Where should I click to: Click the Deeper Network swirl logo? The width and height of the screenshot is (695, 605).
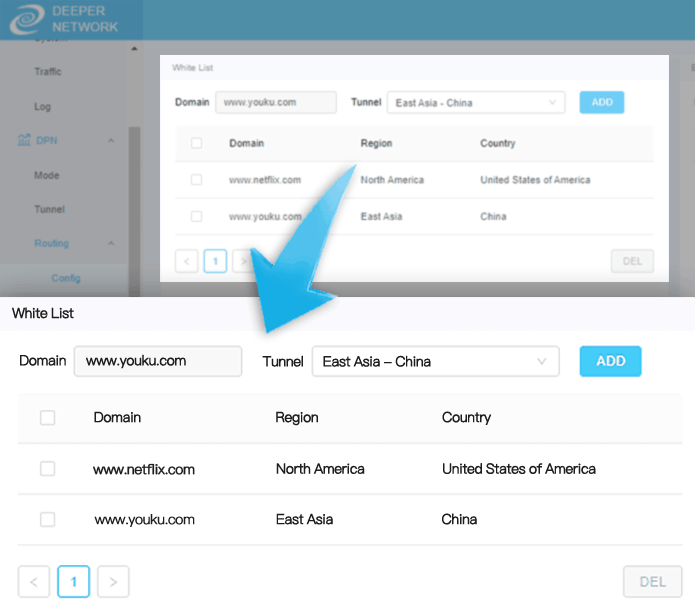pyautogui.click(x=27, y=19)
